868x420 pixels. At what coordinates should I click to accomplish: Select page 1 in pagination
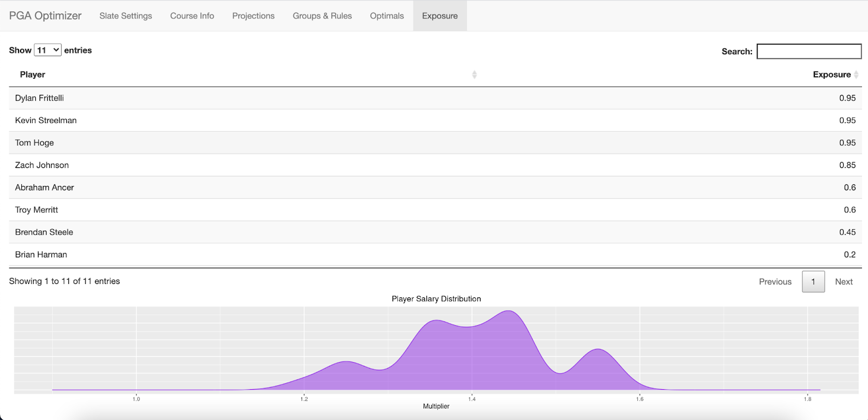pyautogui.click(x=813, y=282)
